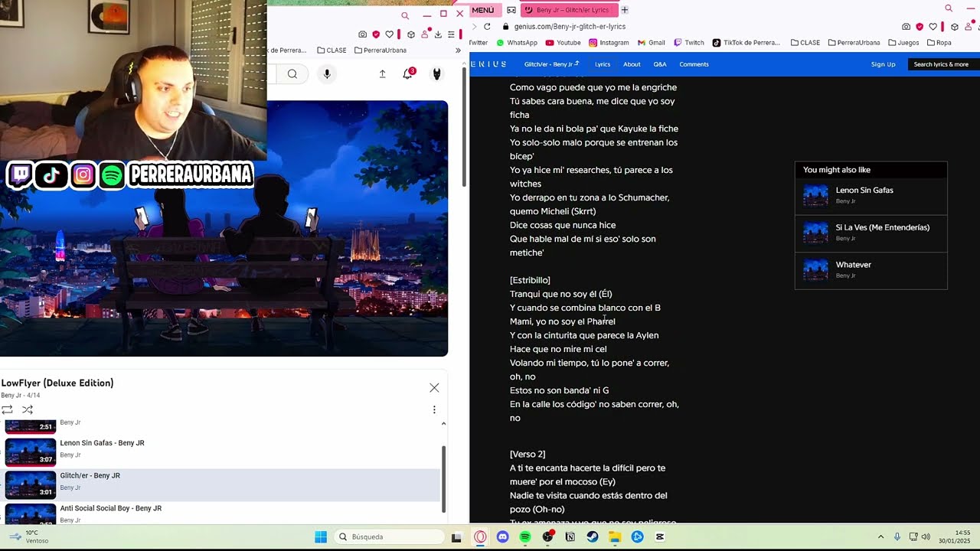This screenshot has width=980, height=551.
Task: Open Instagram bookmark
Action: point(609,43)
